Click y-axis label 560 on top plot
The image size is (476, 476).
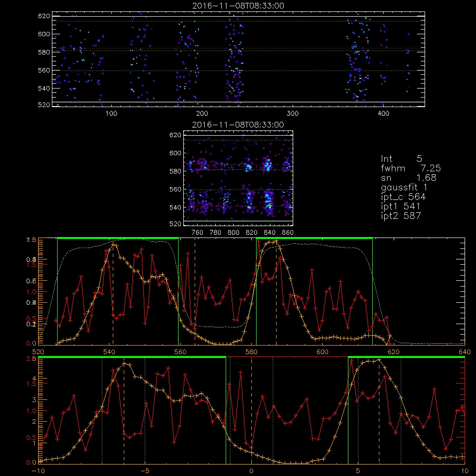point(44,70)
